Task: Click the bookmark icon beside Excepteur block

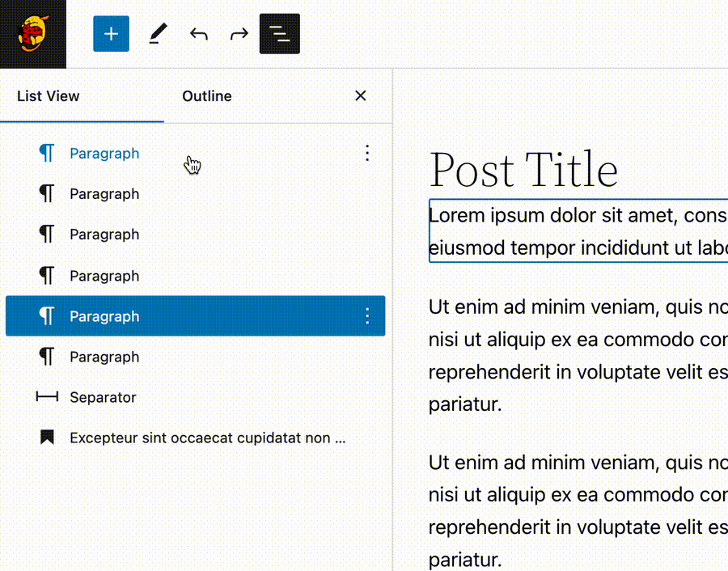Action: click(47, 437)
